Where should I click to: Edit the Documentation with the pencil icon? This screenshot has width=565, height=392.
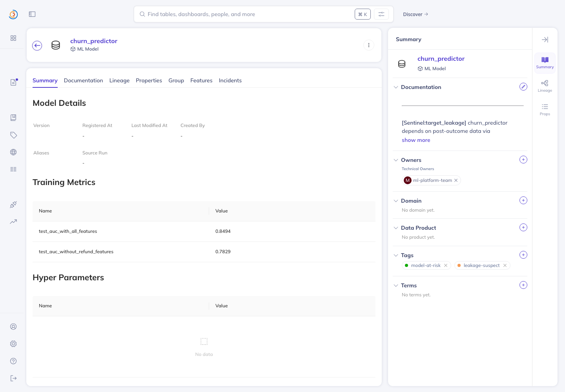[523, 87]
